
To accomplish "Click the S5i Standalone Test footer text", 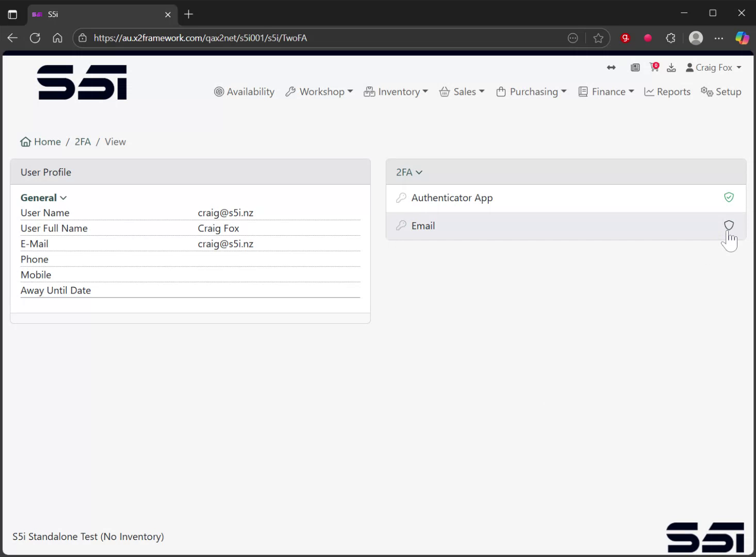I will pyautogui.click(x=88, y=537).
